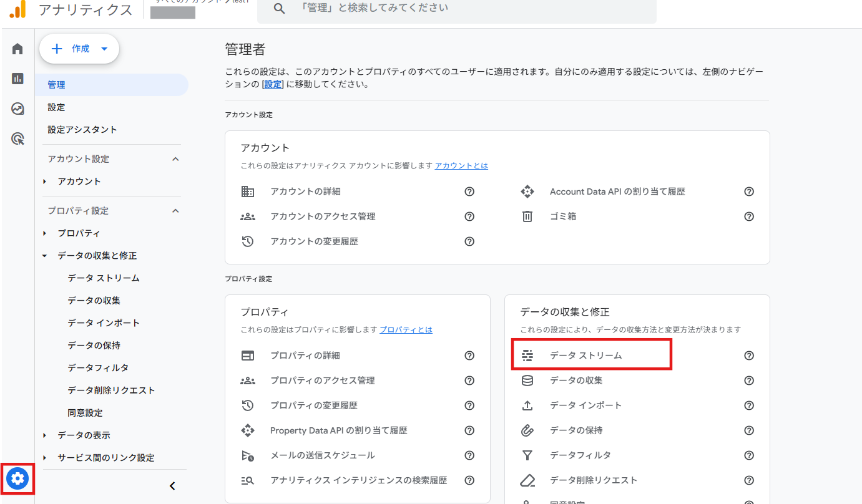The height and width of the screenshot is (504, 862).
Task: Choose データ削除リクエスト in the sidebar tree
Action: tap(111, 390)
